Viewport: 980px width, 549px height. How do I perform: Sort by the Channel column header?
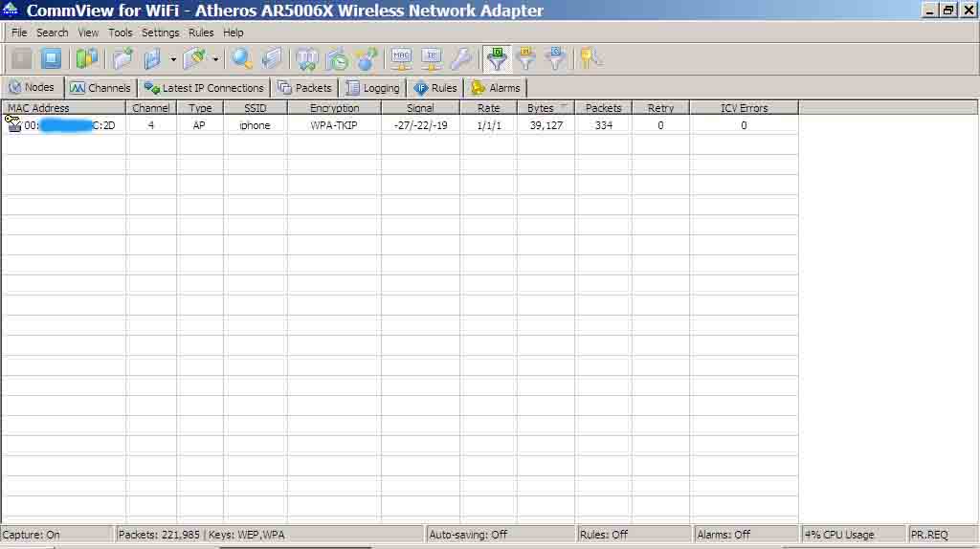pyautogui.click(x=151, y=108)
